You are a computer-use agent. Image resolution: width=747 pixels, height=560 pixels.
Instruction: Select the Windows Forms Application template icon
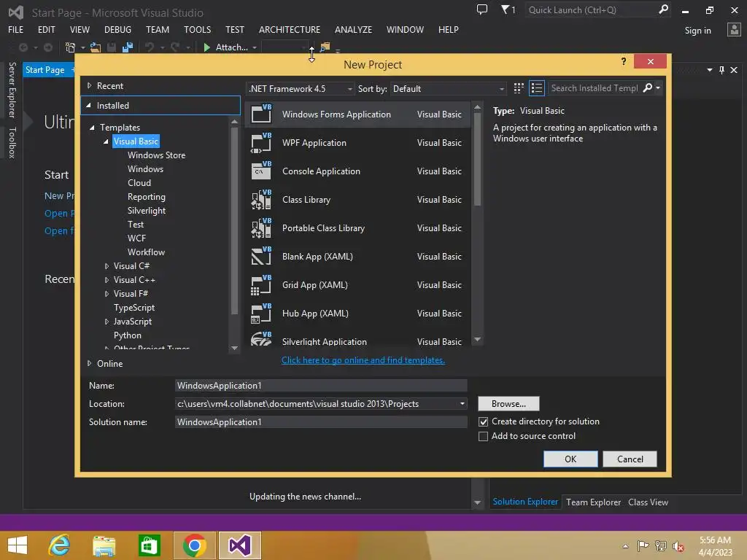coord(261,114)
